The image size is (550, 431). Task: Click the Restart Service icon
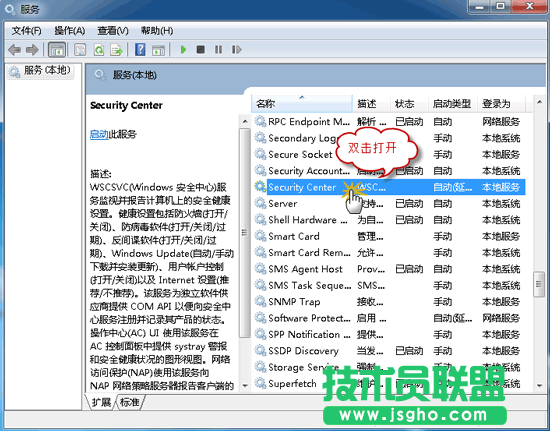236,50
